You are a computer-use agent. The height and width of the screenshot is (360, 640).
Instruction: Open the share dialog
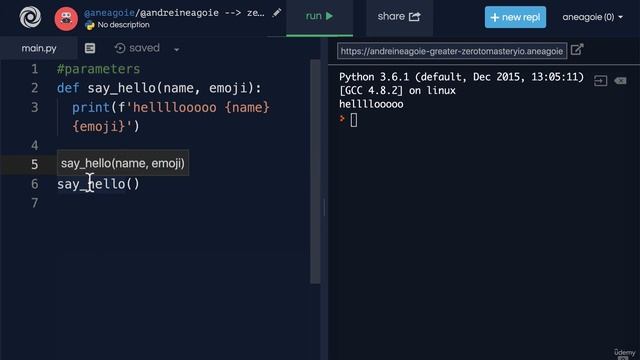click(x=399, y=16)
